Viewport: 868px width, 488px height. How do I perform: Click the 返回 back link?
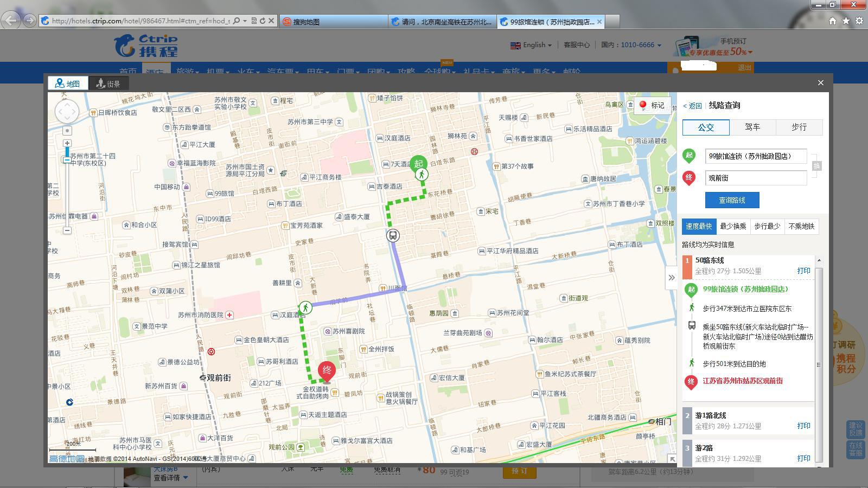693,106
